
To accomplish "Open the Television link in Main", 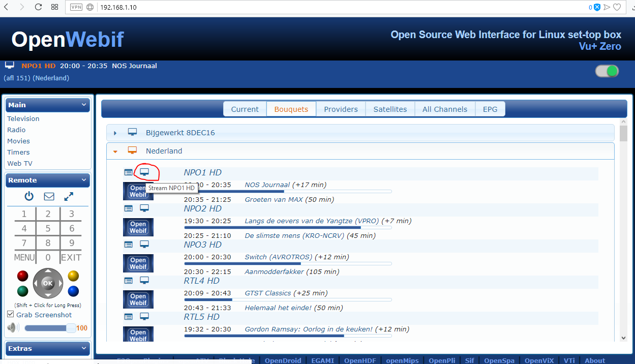I will [23, 118].
